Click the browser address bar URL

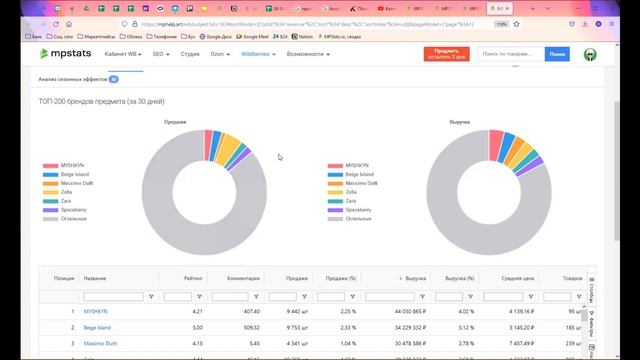[x=307, y=24]
